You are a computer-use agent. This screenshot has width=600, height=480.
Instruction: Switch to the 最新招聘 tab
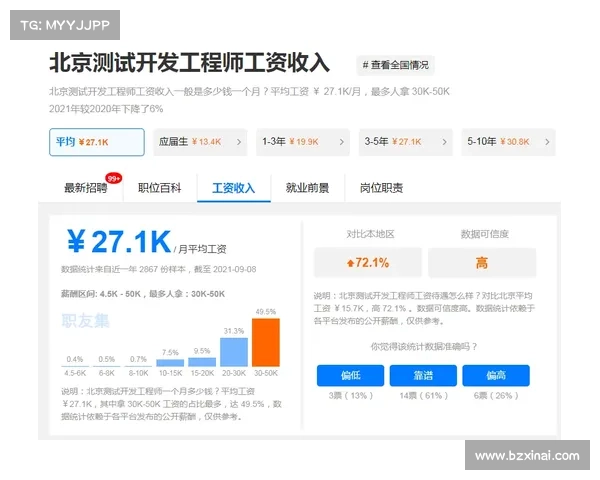[x=86, y=188]
